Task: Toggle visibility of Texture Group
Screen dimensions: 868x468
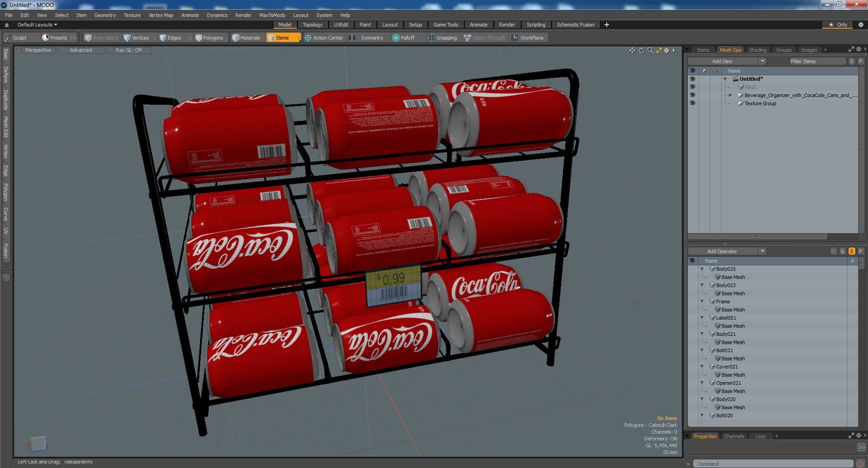Action: click(692, 103)
